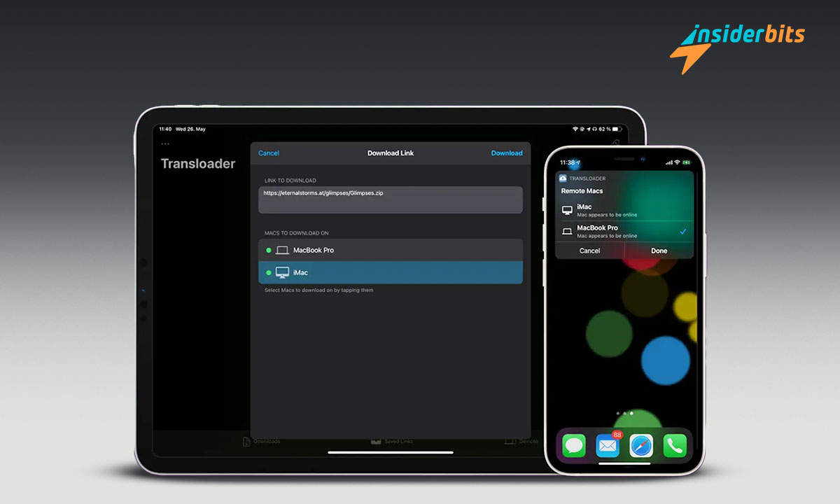
Task: Toggle the MacBook Pro checkmark on iPhone
Action: point(682,231)
